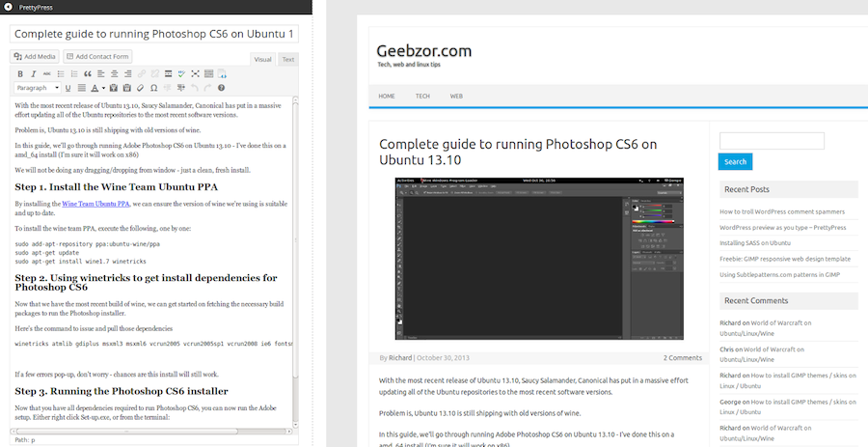Open distraction-free fullscreen mode
Image resolution: width=868 pixels, height=447 pixels.
pos(196,73)
